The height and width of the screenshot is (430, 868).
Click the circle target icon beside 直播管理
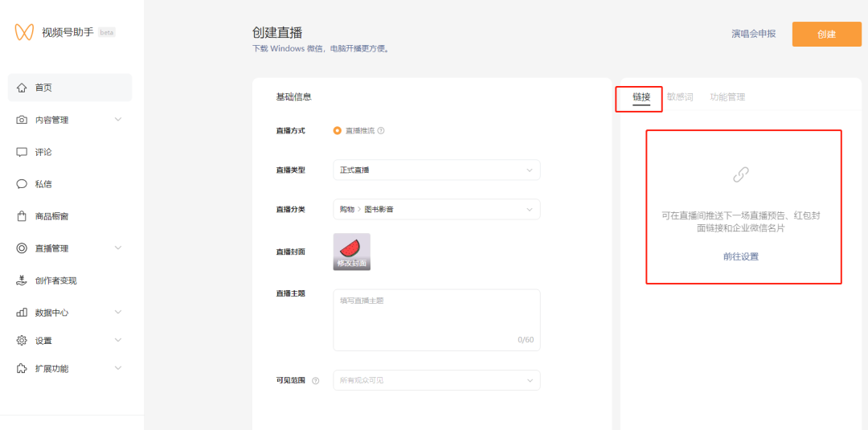[22, 248]
